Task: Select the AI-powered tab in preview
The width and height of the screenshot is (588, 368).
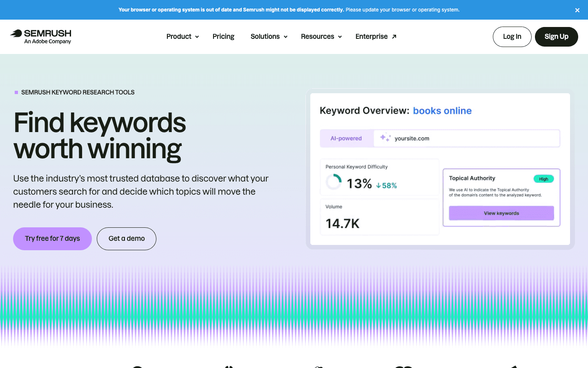Action: click(x=346, y=138)
